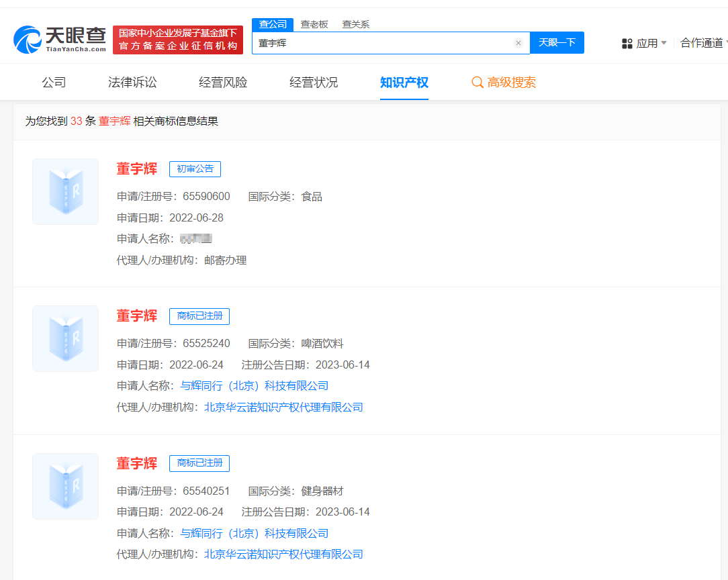The width and height of the screenshot is (728, 580).
Task: Open the 应用 dropdown arrow
Action: [x=663, y=42]
